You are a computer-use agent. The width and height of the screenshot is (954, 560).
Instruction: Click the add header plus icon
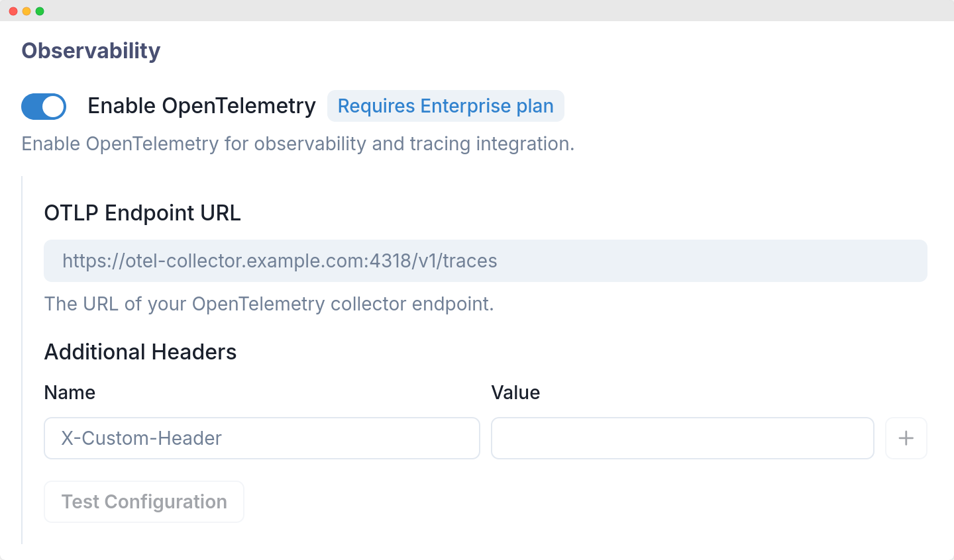click(906, 438)
